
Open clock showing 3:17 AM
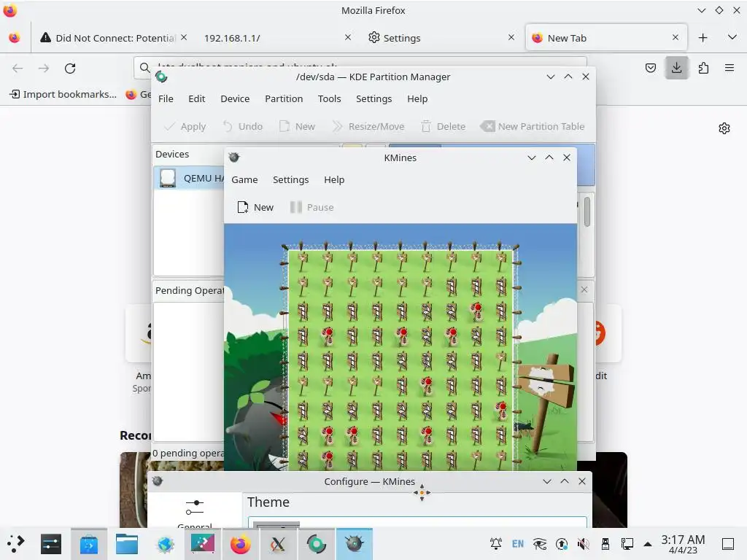[x=683, y=543]
